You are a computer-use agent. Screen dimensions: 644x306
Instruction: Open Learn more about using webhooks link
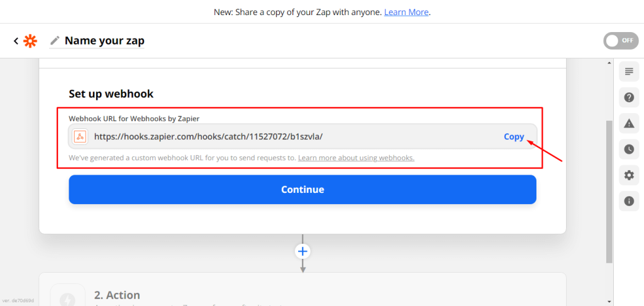(x=356, y=158)
